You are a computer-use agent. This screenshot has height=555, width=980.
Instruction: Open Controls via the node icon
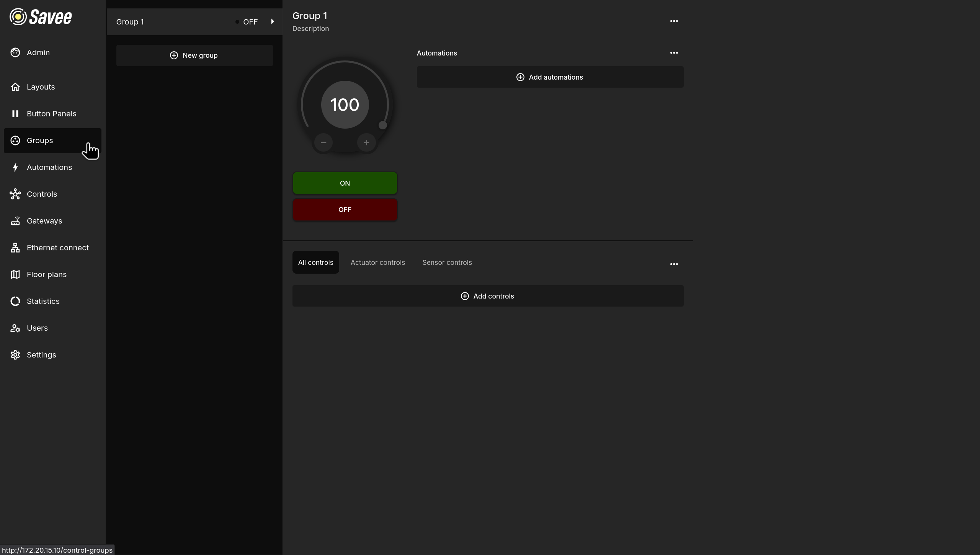[15, 194]
